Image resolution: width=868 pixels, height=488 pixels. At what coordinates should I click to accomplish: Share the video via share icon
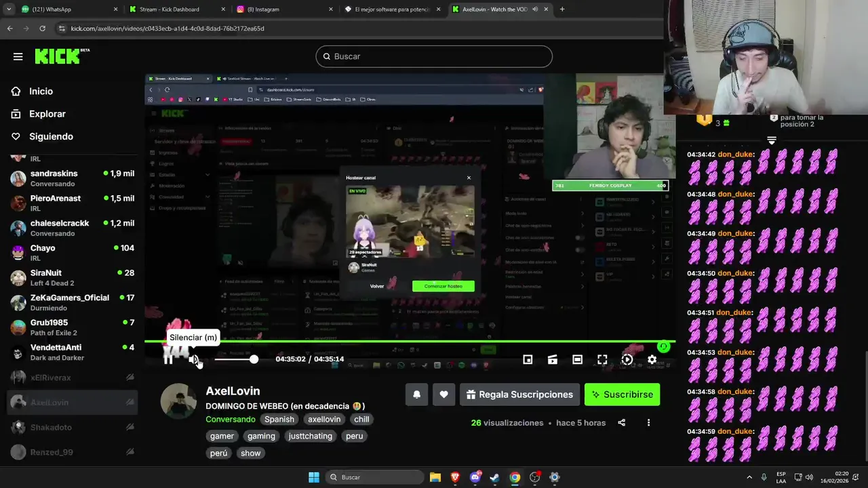[x=621, y=422]
